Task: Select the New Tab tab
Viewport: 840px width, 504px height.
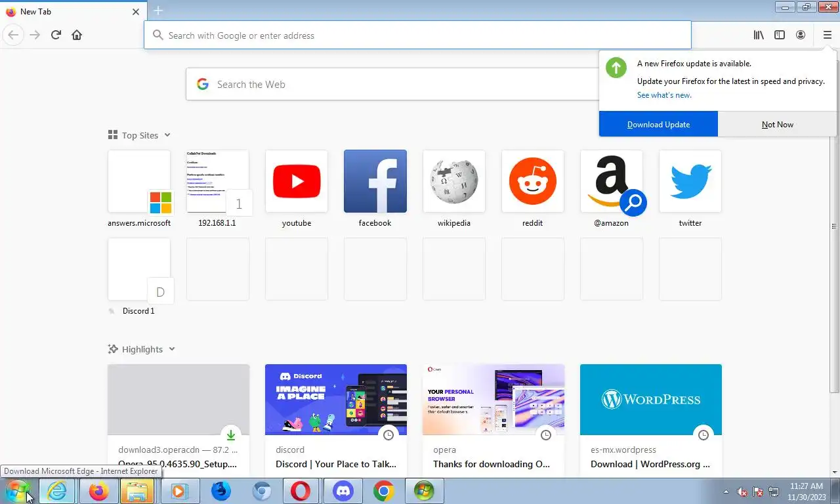Action: [x=72, y=11]
